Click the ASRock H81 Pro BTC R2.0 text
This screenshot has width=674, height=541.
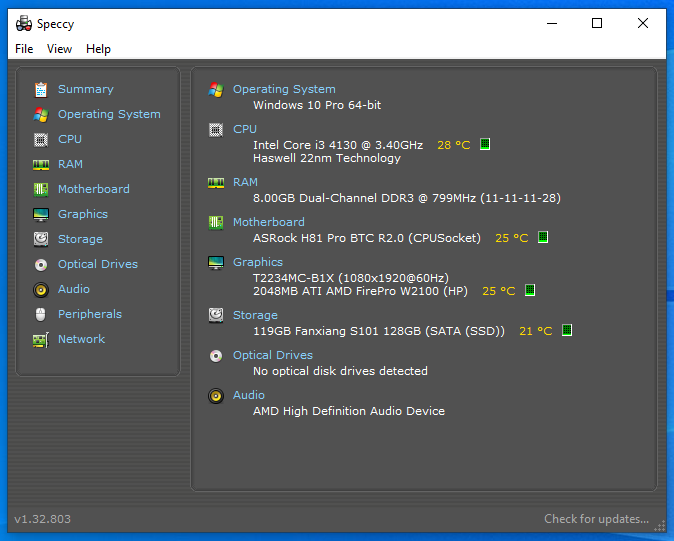[367, 238]
